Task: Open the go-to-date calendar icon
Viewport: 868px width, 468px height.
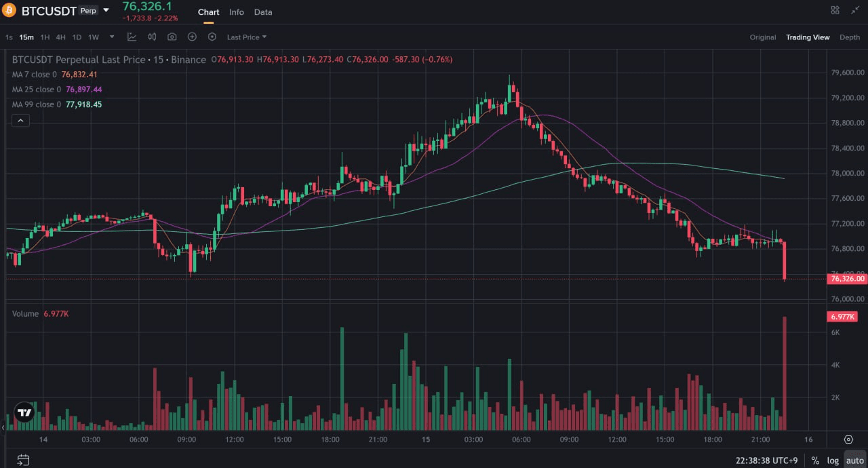Action: [22, 460]
